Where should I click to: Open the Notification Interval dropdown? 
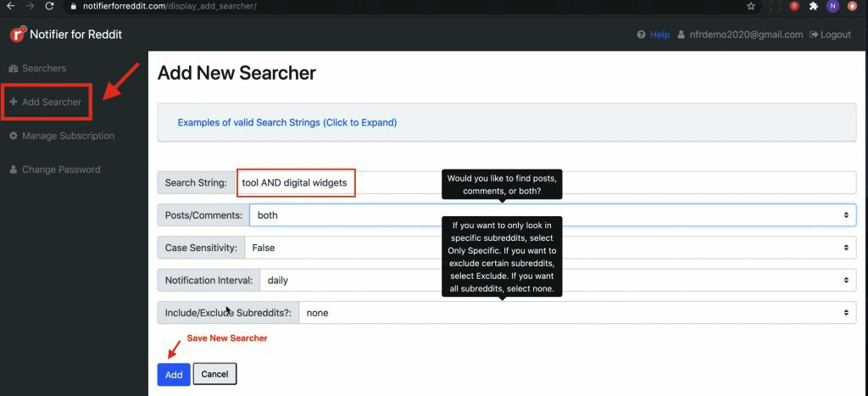coord(558,280)
